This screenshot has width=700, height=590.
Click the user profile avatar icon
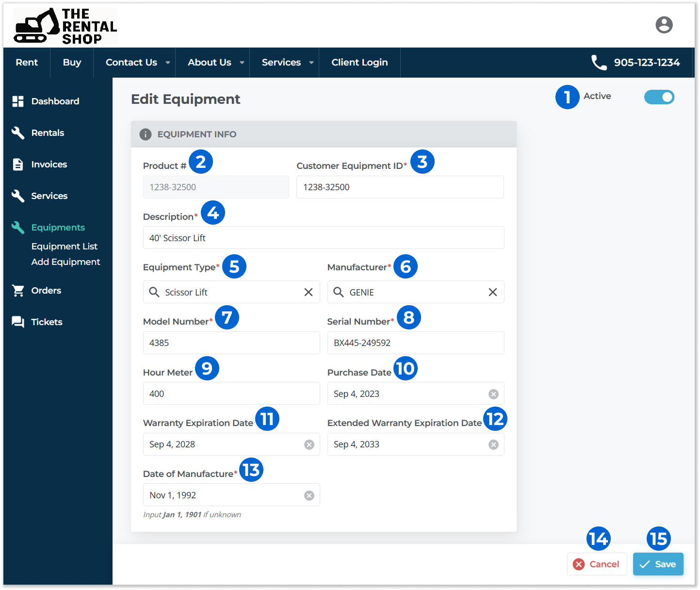pyautogui.click(x=664, y=25)
